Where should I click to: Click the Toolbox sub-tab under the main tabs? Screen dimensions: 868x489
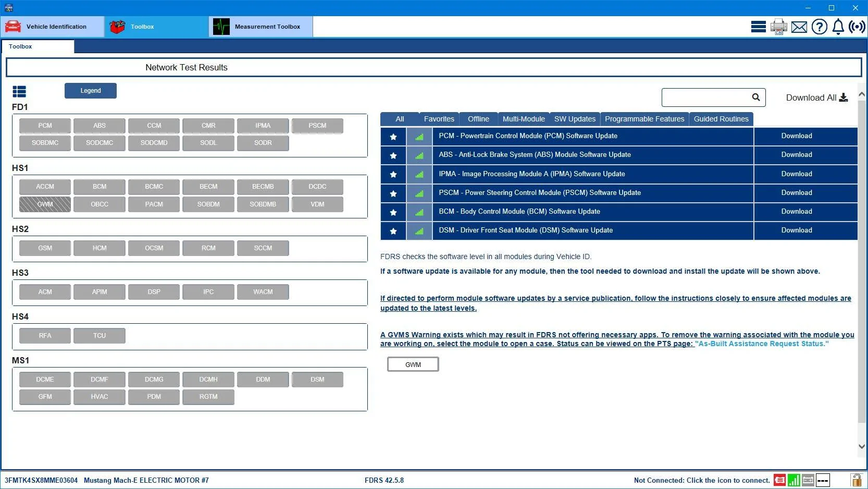38,46
